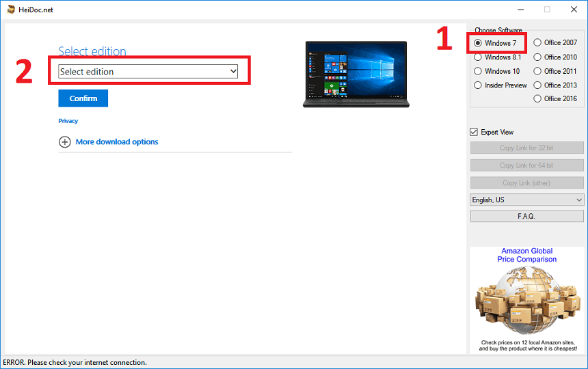The image size is (588, 369).
Task: Select the Windows 7 radio button
Action: point(478,43)
